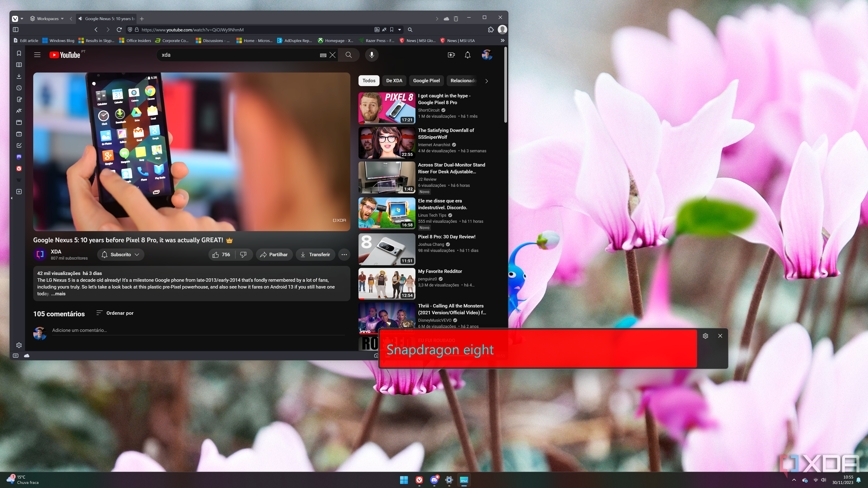Select the Google Pixel filter chip

tap(426, 81)
